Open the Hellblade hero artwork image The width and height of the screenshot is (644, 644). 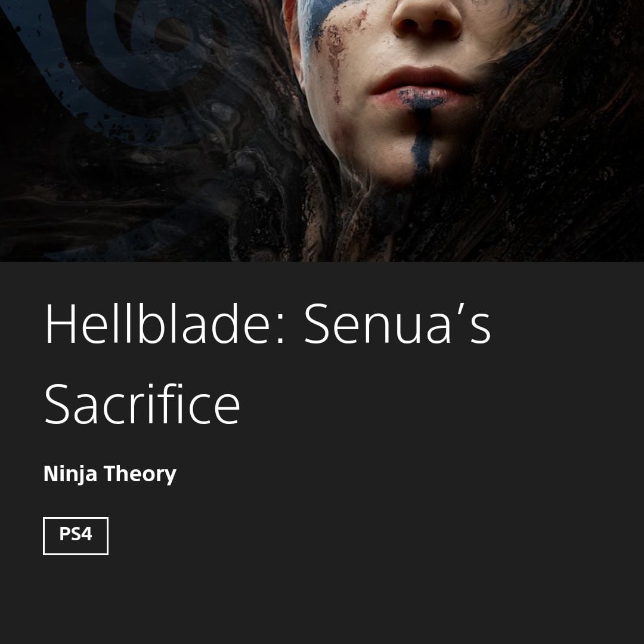322,131
